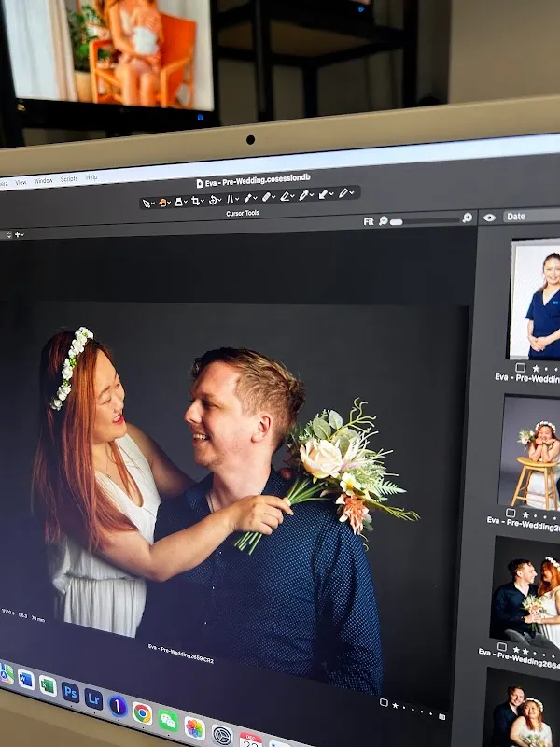Select the Crop tool

pos(195,201)
